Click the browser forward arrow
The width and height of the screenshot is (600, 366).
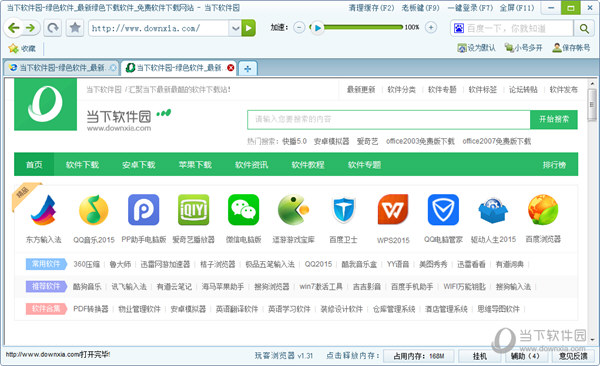30,28
